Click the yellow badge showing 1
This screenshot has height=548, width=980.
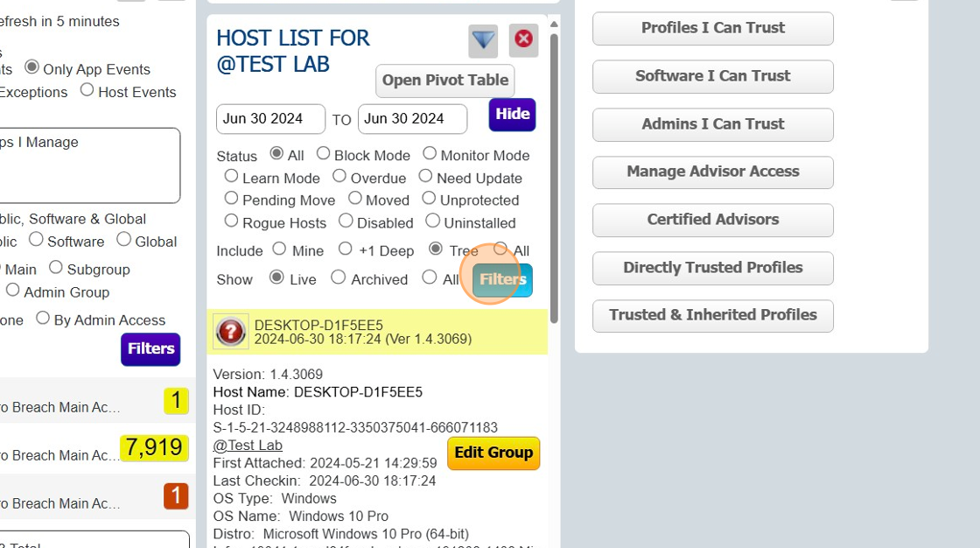[176, 401]
